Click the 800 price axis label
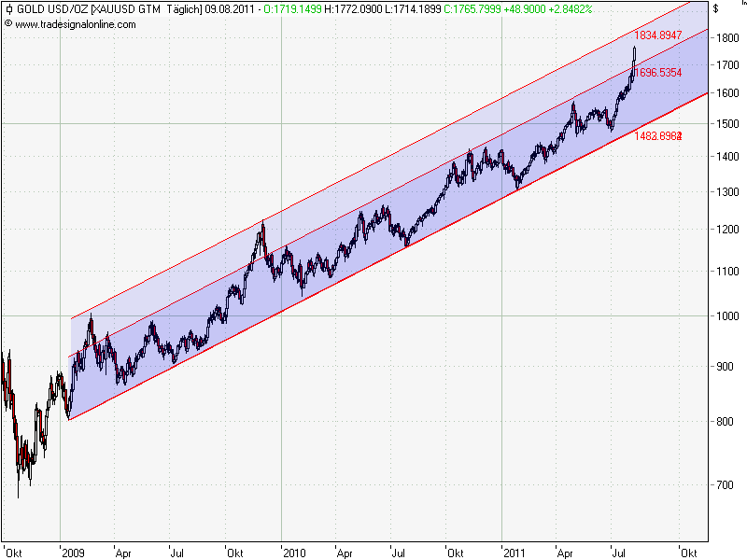The image size is (747, 560). point(725,422)
